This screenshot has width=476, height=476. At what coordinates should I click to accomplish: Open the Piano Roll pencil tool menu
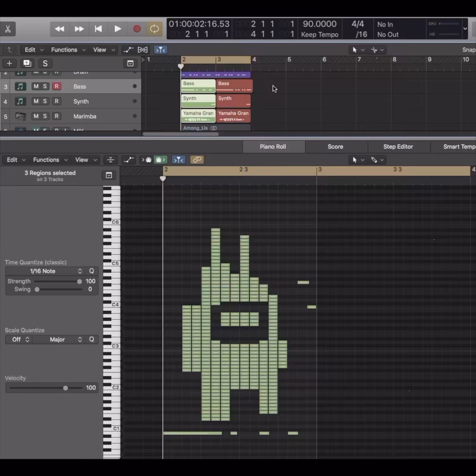pos(378,160)
